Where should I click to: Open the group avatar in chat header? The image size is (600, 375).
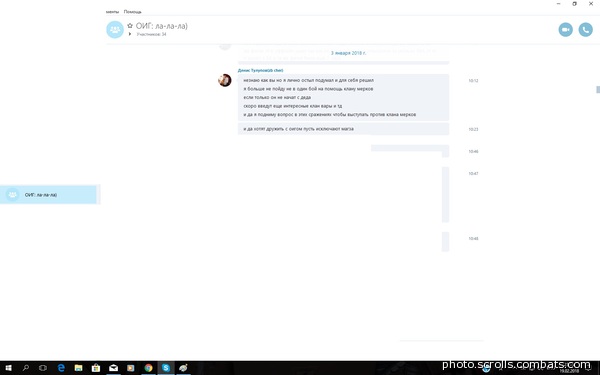tap(115, 29)
